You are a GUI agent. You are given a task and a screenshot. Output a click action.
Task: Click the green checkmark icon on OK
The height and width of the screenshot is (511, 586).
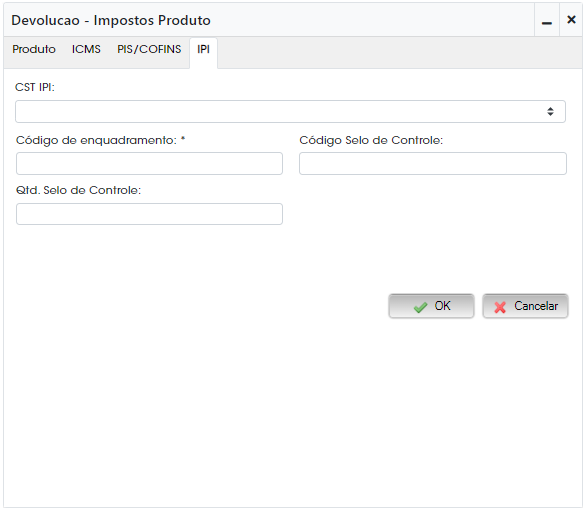[420, 307]
